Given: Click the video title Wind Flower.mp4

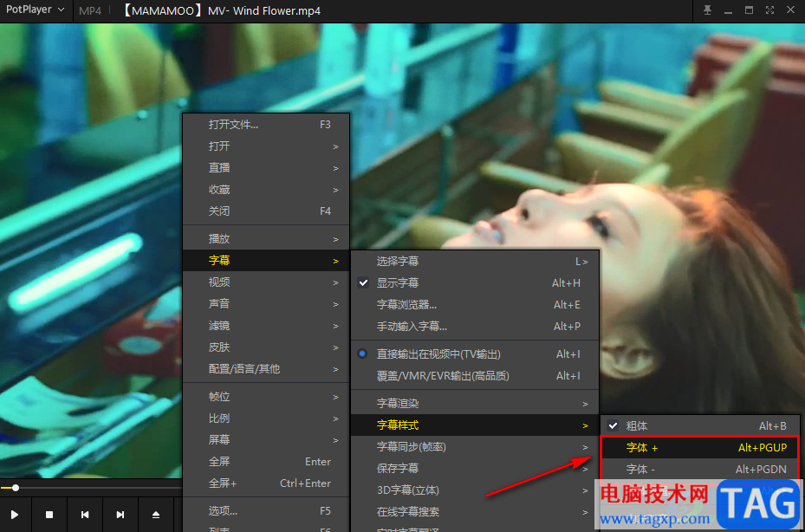Looking at the screenshot, I should point(221,10).
